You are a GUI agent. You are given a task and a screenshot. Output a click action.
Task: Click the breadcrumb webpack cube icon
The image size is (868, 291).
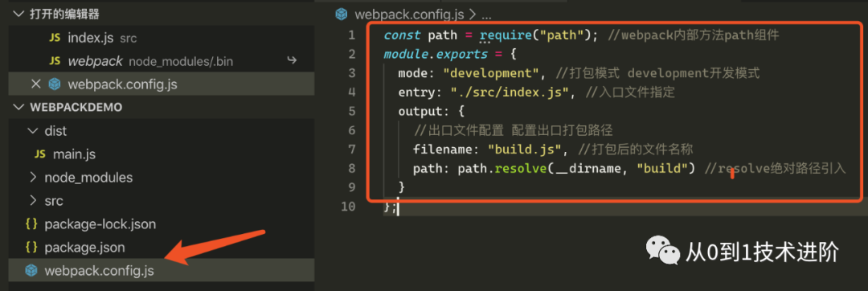tap(342, 14)
